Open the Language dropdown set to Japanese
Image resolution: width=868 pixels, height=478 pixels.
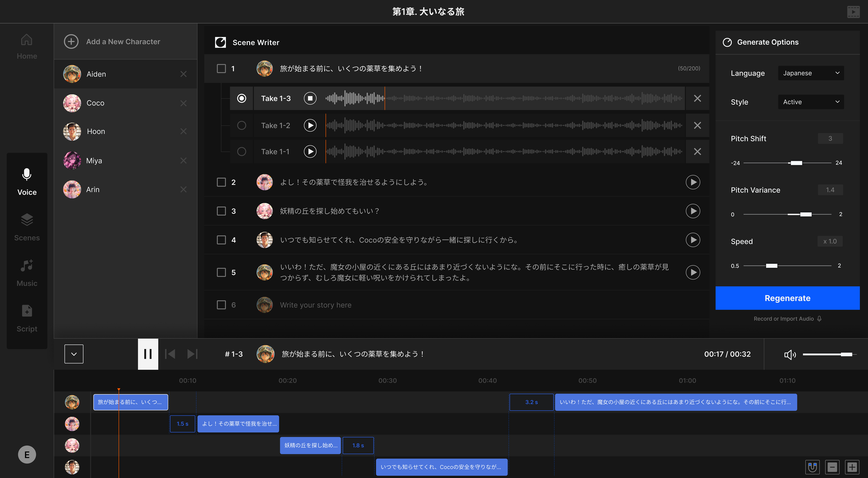pos(811,73)
